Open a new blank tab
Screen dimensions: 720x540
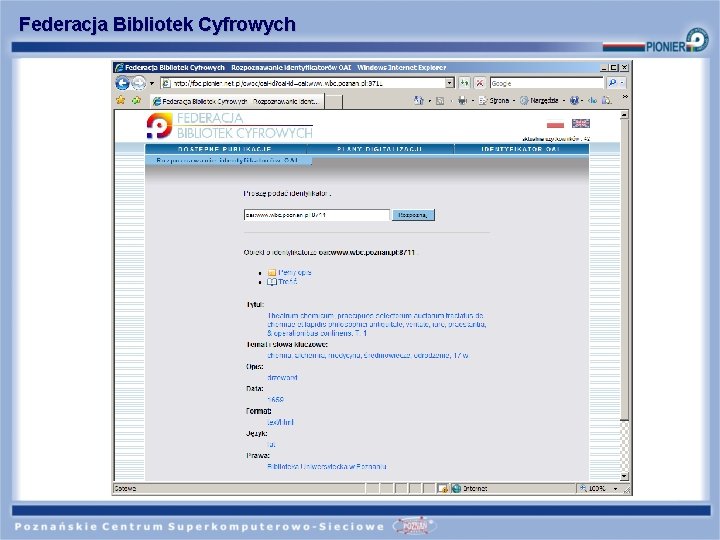tap(334, 101)
